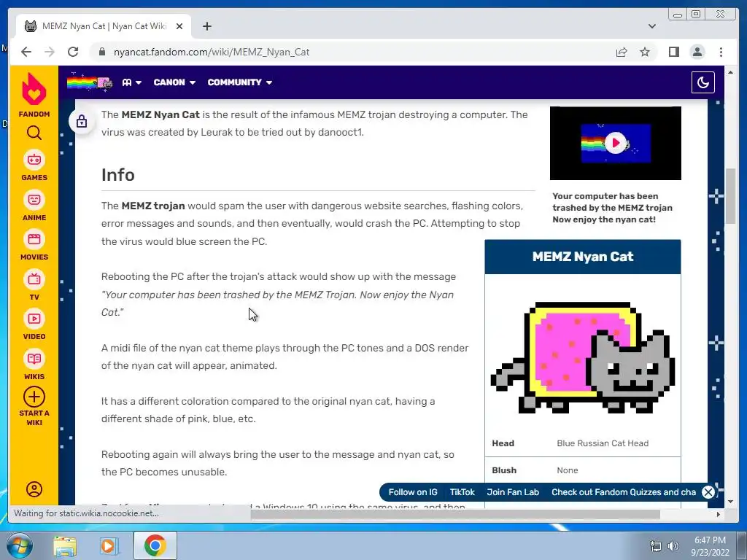Image resolution: width=747 pixels, height=560 pixels.
Task: Click the horizontal scrollbar right arrow
Action: (719, 514)
